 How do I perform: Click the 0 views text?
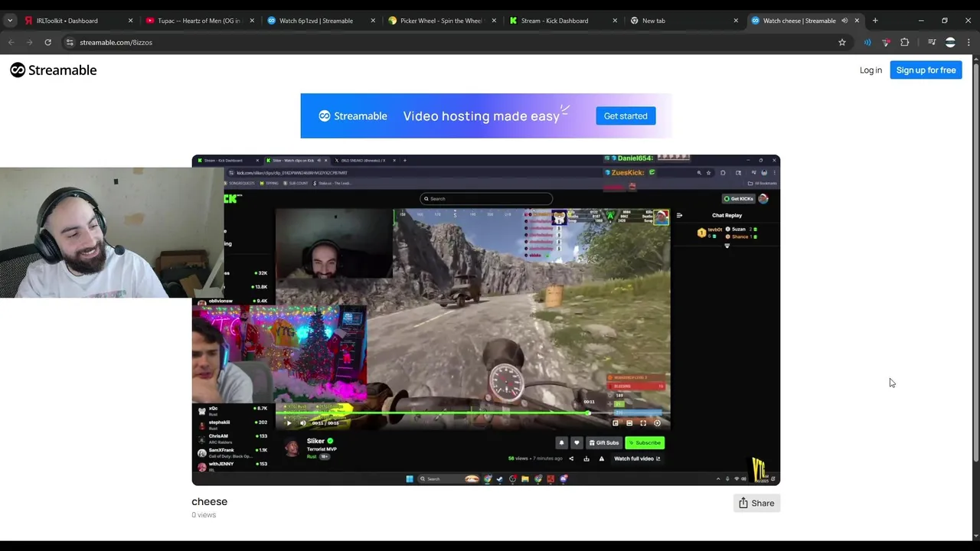(x=204, y=515)
